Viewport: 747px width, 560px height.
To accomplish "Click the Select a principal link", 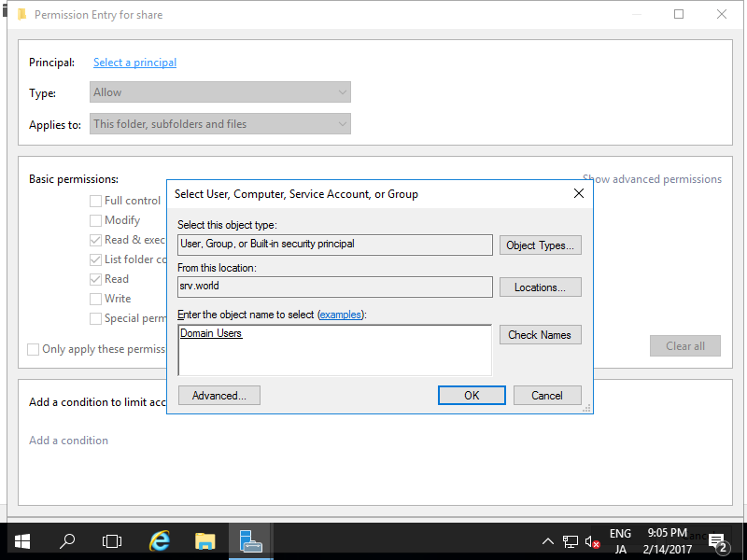I will pos(134,63).
